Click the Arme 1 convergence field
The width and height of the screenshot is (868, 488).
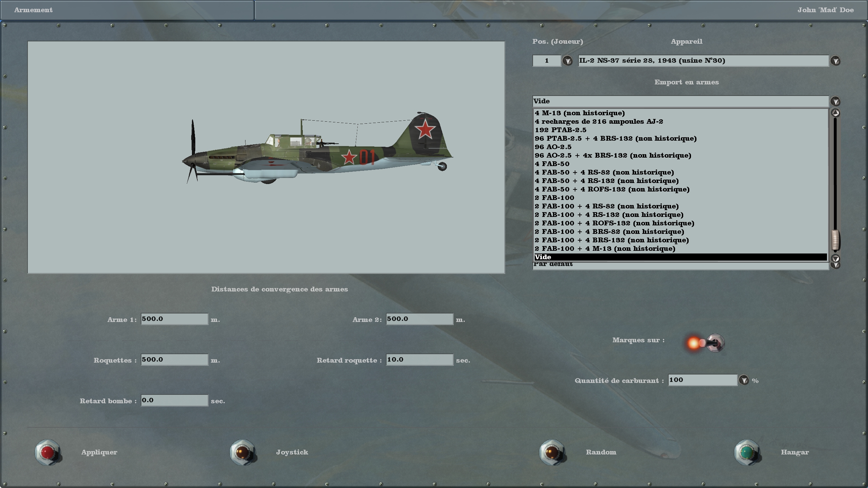pyautogui.click(x=174, y=319)
